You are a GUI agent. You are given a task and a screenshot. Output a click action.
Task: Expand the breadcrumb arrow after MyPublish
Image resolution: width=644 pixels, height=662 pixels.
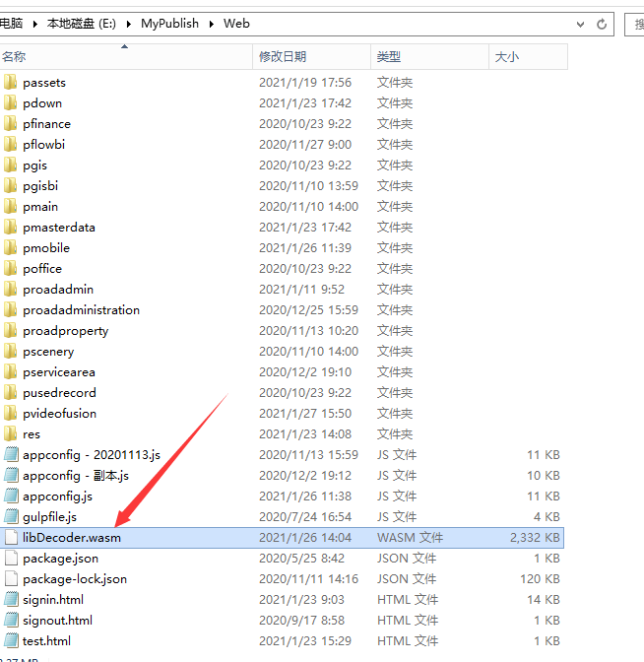coord(212,24)
